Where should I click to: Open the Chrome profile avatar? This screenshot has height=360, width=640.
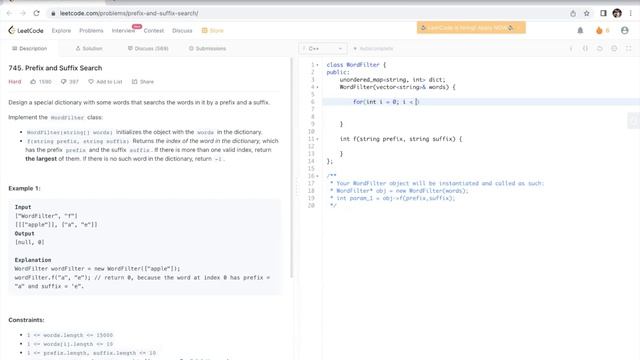click(x=617, y=13)
